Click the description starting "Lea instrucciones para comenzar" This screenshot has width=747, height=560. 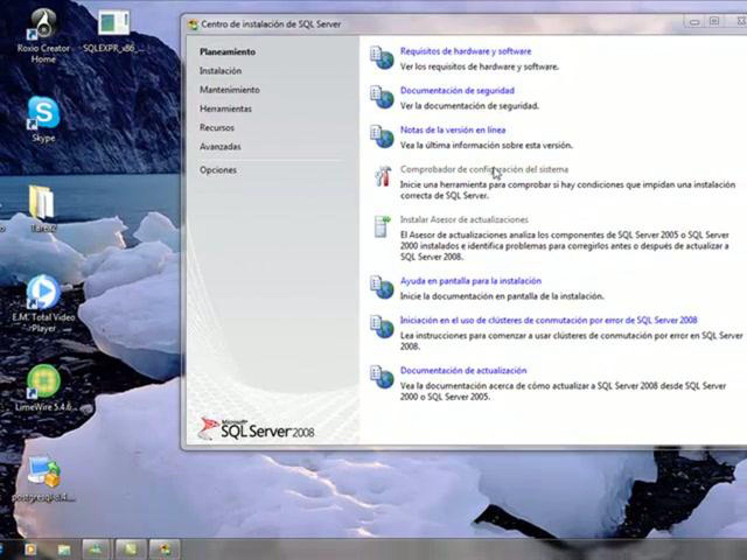point(571,341)
